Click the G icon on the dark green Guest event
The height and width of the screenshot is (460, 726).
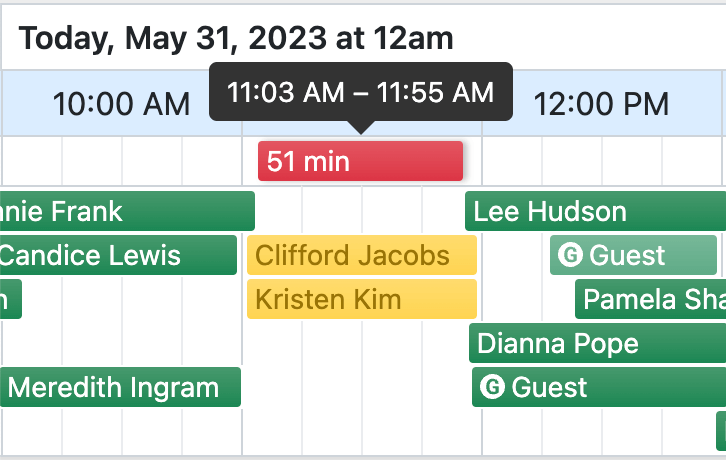point(492,387)
